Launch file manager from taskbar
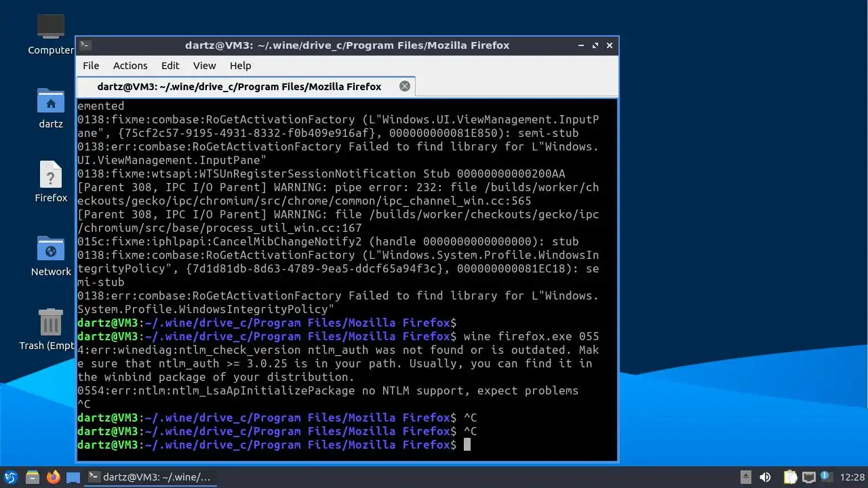The height and width of the screenshot is (488, 868). (x=32, y=477)
